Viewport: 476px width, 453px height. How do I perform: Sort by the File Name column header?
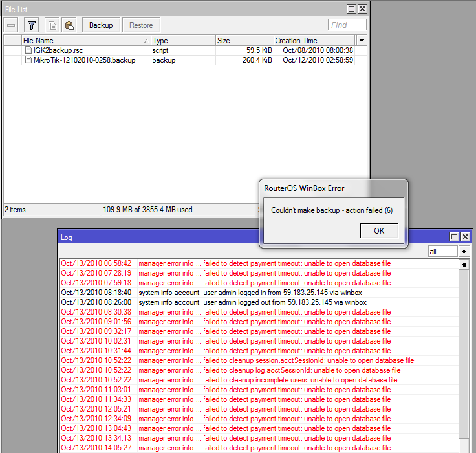86,40
